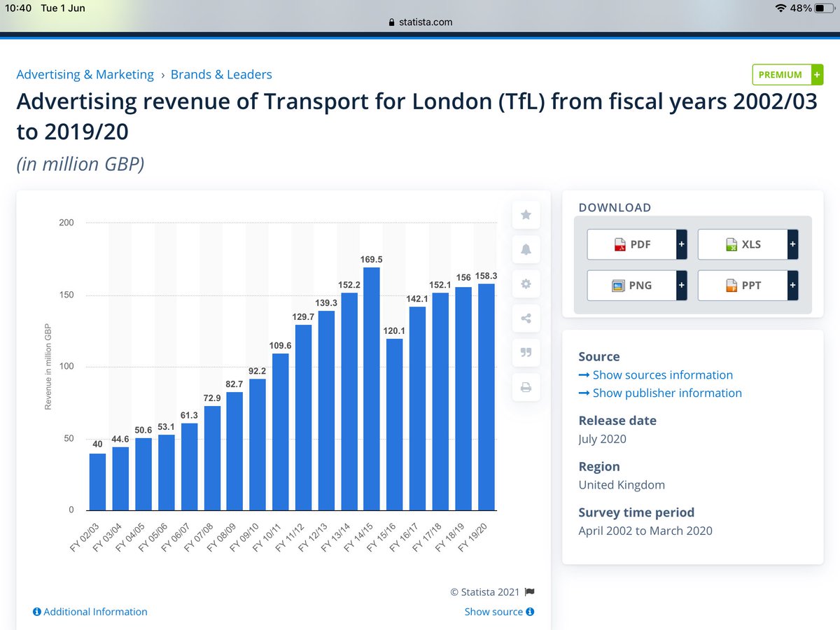Open citation options with the quote icon
The width and height of the screenshot is (840, 630).
pos(526,352)
